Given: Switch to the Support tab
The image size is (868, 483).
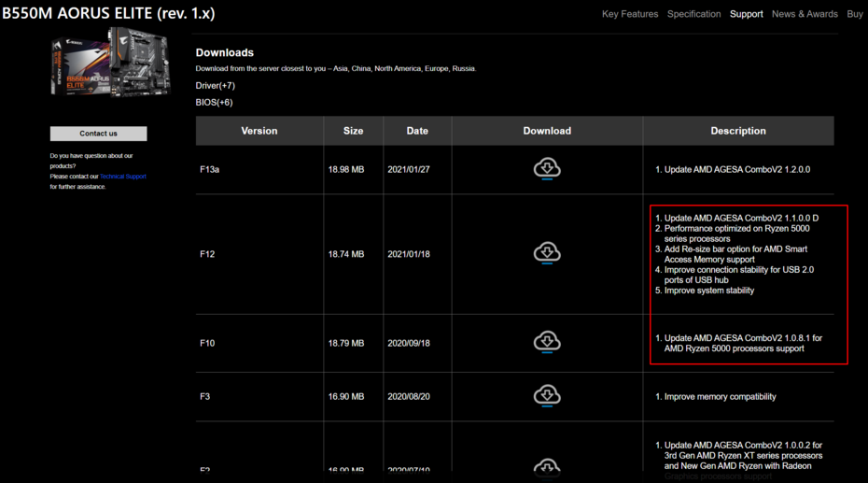Looking at the screenshot, I should 747,14.
